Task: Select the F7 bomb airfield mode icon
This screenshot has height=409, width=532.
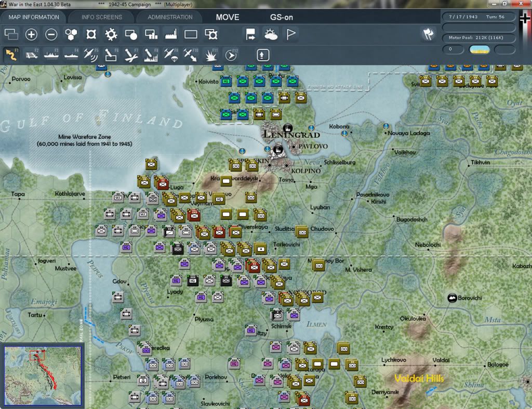Action: 131,55
